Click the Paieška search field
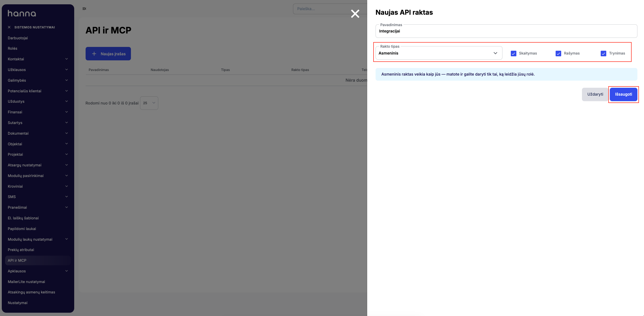Image resolution: width=644 pixels, height=316 pixels. (x=330, y=9)
